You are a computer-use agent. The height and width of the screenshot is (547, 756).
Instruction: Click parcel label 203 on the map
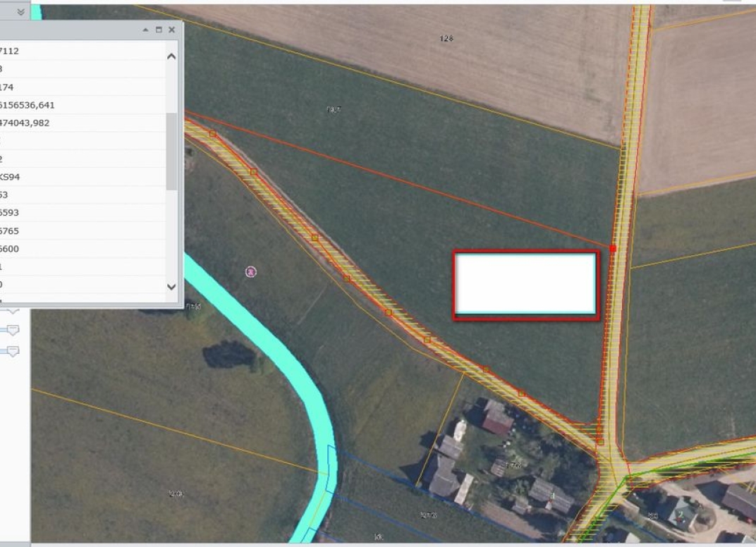pyautogui.click(x=176, y=493)
